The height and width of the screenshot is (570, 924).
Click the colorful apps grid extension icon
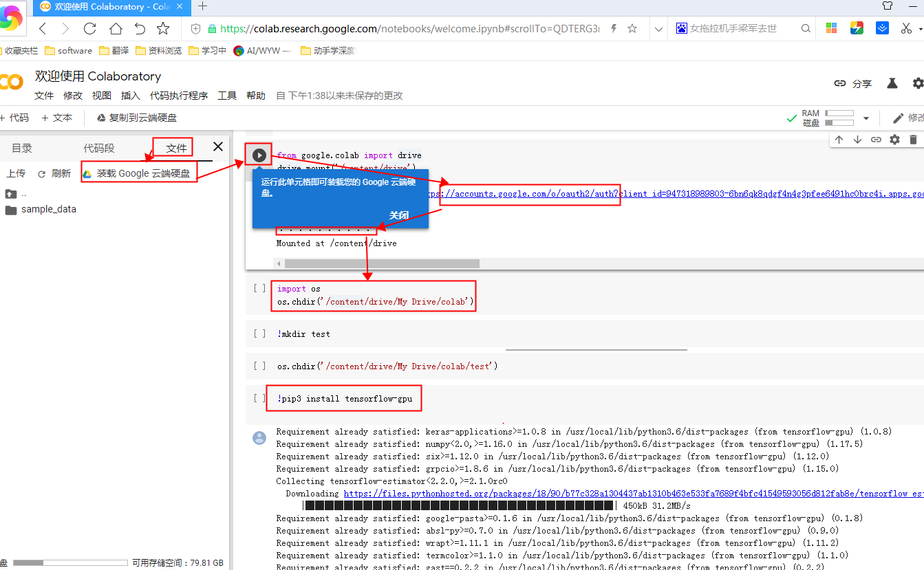[x=831, y=28]
